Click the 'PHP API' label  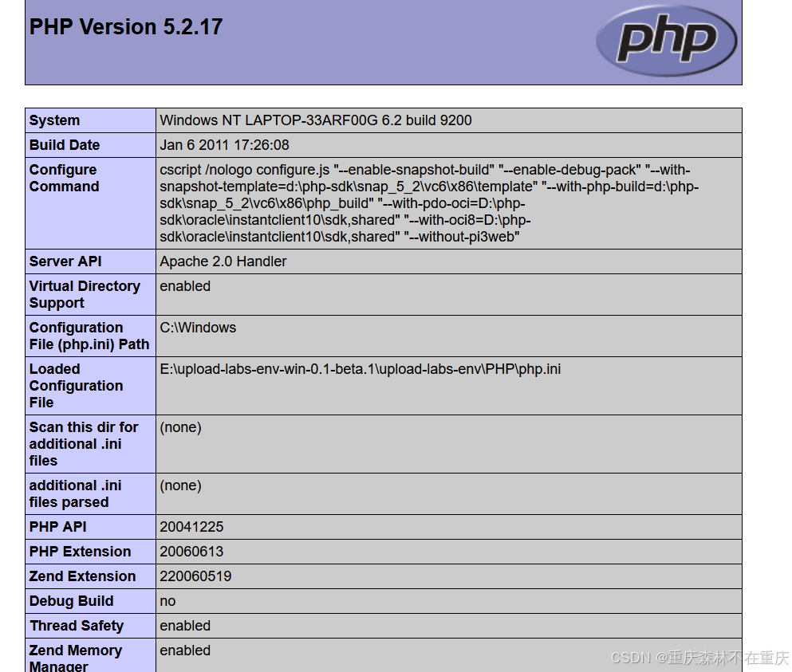(57, 527)
